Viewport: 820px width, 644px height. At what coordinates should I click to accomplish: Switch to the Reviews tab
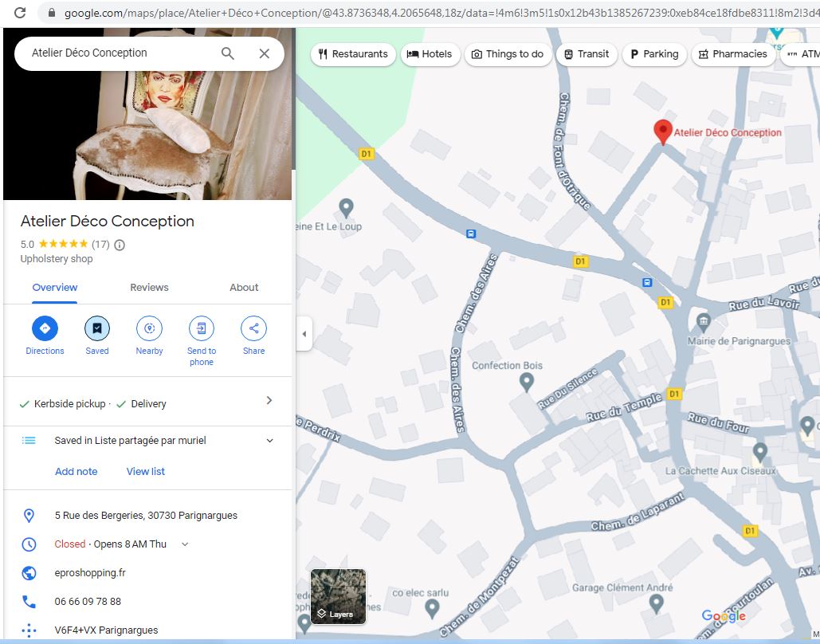[x=149, y=288]
